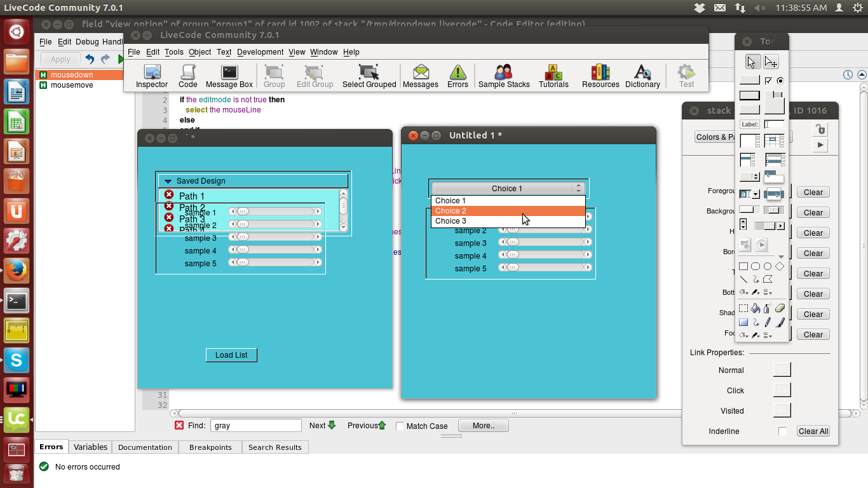Click the Message Box toolbar icon
This screenshot has width=868, height=488.
pyautogui.click(x=229, y=76)
